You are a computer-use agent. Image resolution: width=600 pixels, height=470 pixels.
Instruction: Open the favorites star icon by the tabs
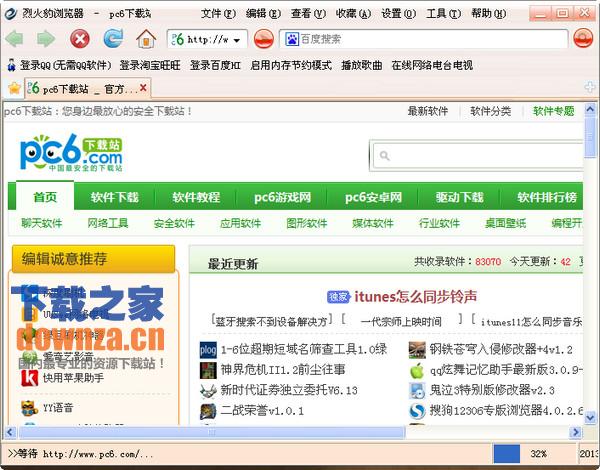tap(14, 88)
